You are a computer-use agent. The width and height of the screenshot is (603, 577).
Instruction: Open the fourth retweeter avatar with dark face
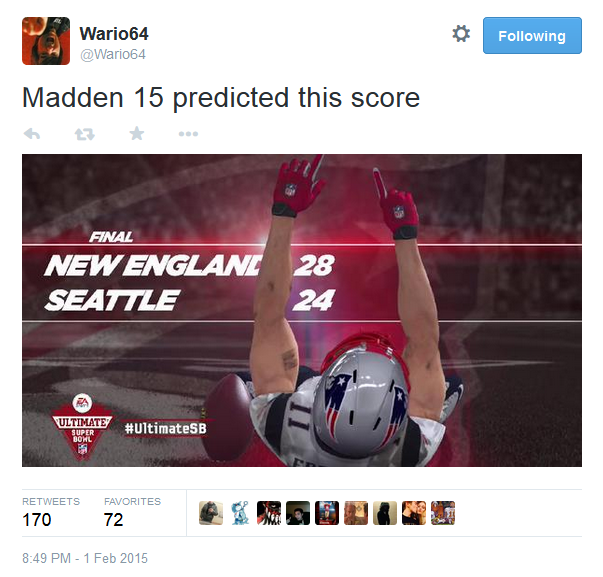click(298, 513)
